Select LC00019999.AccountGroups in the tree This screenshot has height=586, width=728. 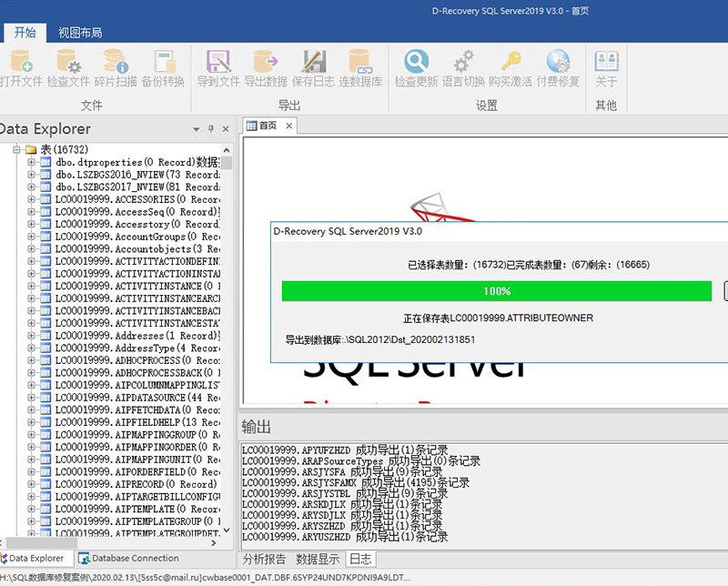[137, 237]
